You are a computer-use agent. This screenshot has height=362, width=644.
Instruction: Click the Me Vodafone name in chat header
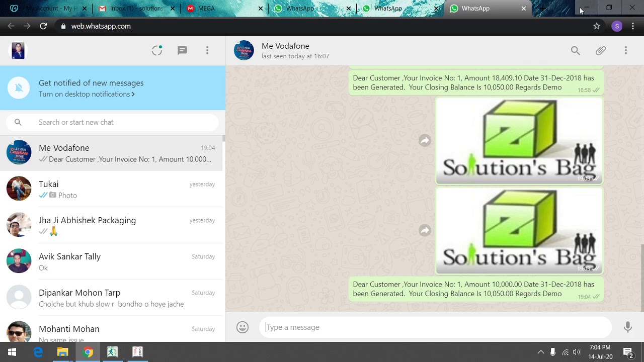click(285, 46)
